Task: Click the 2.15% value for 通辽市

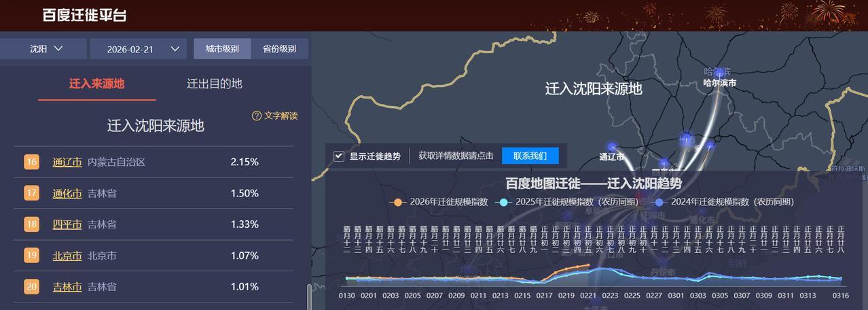Action: pyautogui.click(x=245, y=162)
